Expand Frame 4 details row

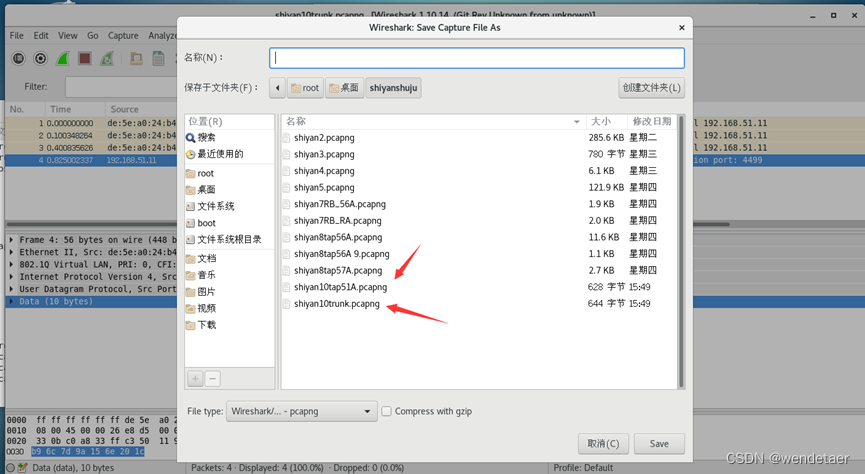11,240
